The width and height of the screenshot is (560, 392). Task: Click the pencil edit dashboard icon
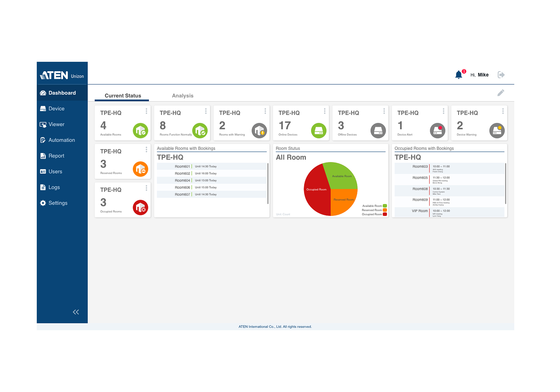click(x=501, y=93)
